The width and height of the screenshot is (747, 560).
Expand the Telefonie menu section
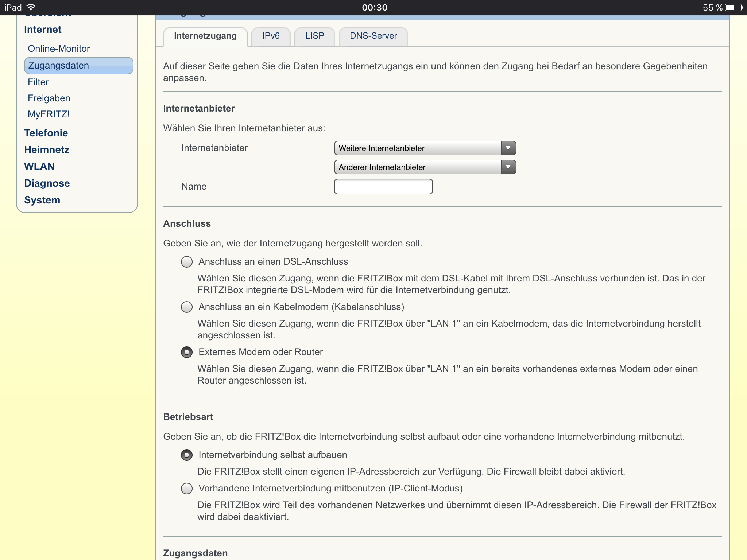point(46,133)
